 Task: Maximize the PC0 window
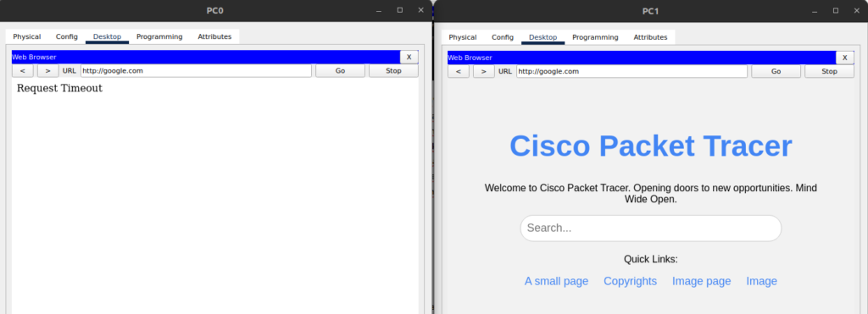point(400,10)
